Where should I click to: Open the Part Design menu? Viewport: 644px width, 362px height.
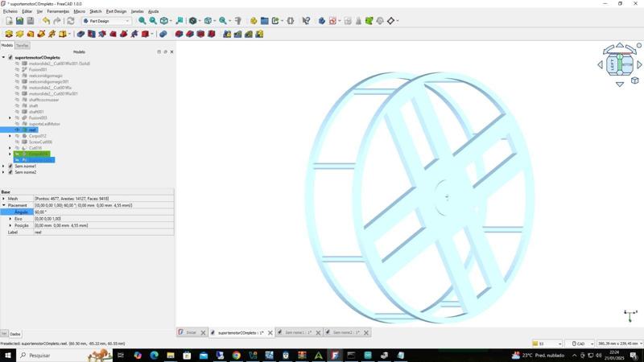click(x=116, y=11)
